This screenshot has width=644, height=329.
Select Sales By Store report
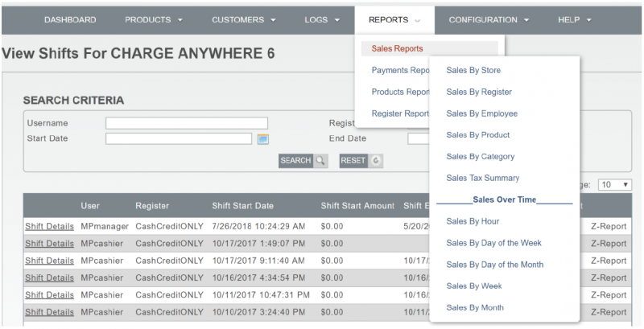(473, 71)
